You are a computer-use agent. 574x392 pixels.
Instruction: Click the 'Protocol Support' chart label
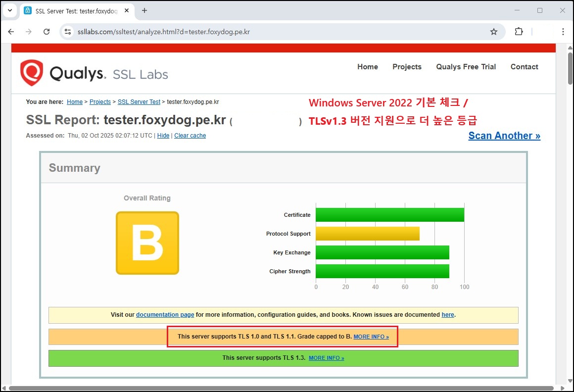288,234
